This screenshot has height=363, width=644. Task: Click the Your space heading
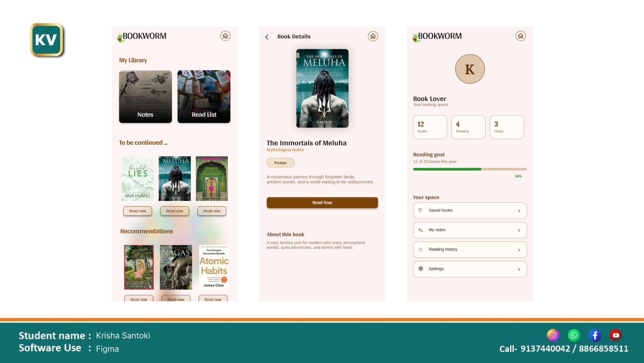426,197
